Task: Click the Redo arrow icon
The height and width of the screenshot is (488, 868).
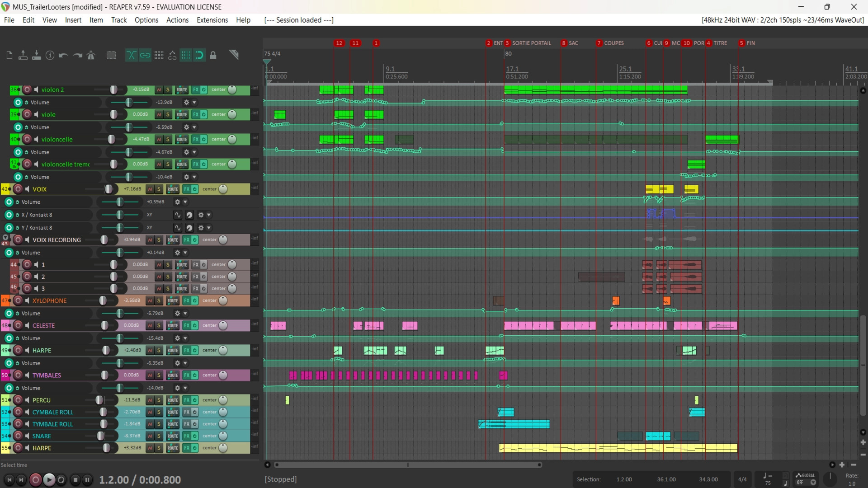Action: (x=77, y=55)
